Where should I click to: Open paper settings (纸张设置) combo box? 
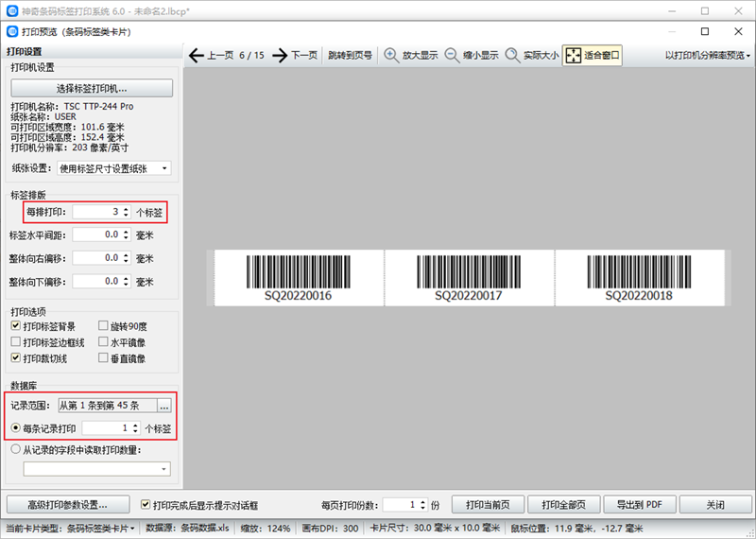coord(113,168)
